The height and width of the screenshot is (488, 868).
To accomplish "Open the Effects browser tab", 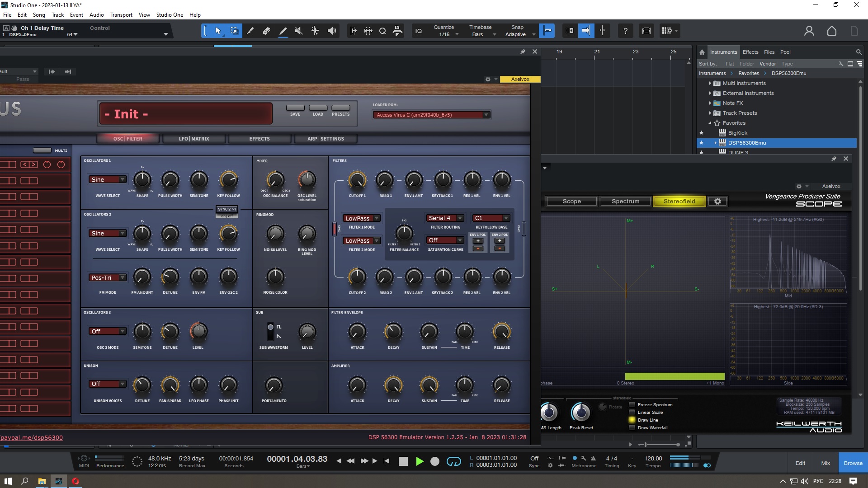I will pyautogui.click(x=750, y=52).
